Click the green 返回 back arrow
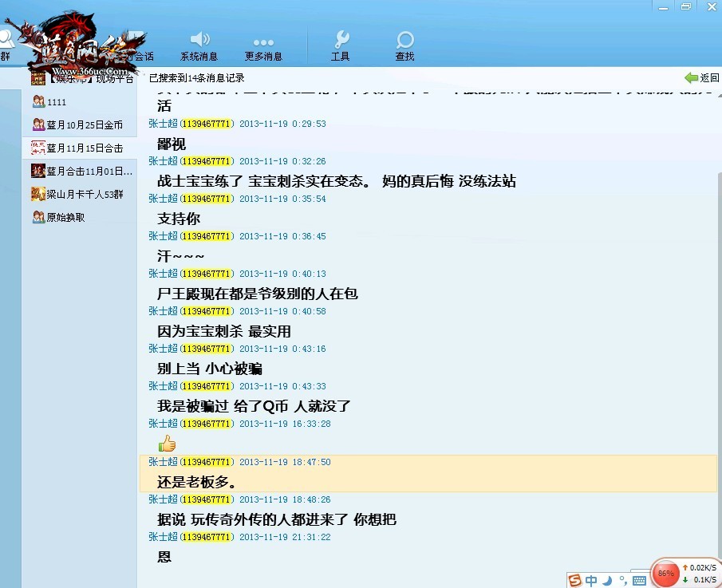 (702, 77)
